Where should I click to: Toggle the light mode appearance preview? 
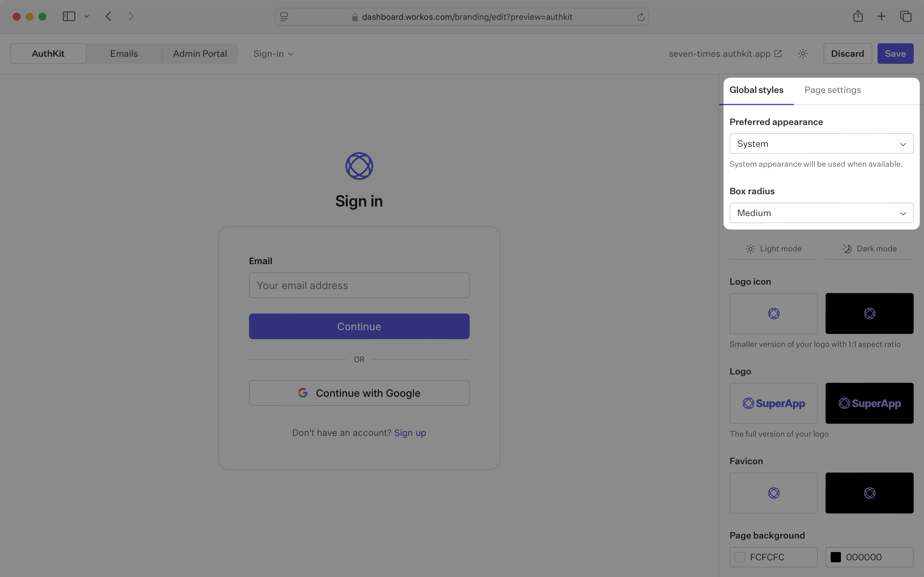click(773, 249)
